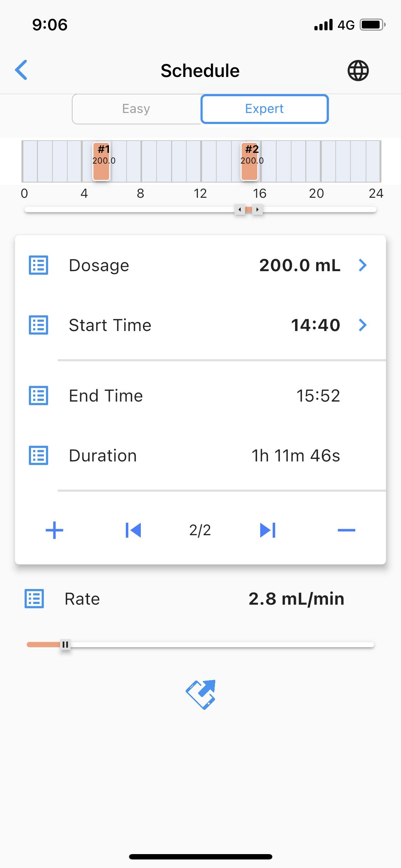Tap the send-to-device icon

pos(201,694)
